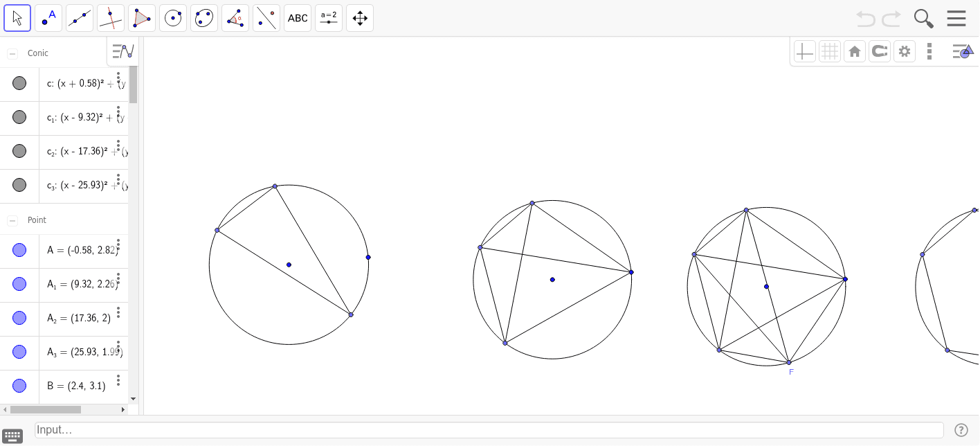980x446 pixels.
Task: Select the Line through two points tool
Action: 80,18
